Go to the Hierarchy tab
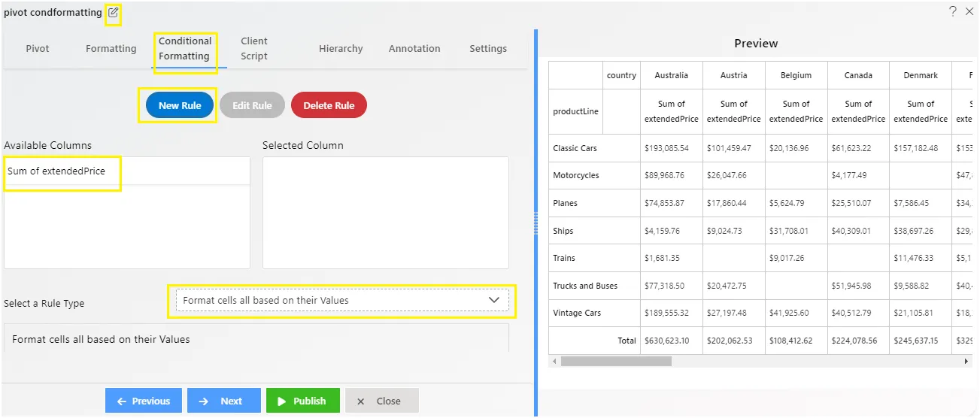This screenshot has width=980, height=418. pos(341,49)
